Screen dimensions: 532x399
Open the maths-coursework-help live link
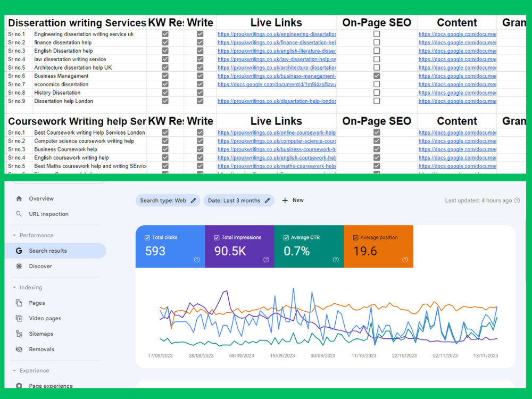(277, 166)
